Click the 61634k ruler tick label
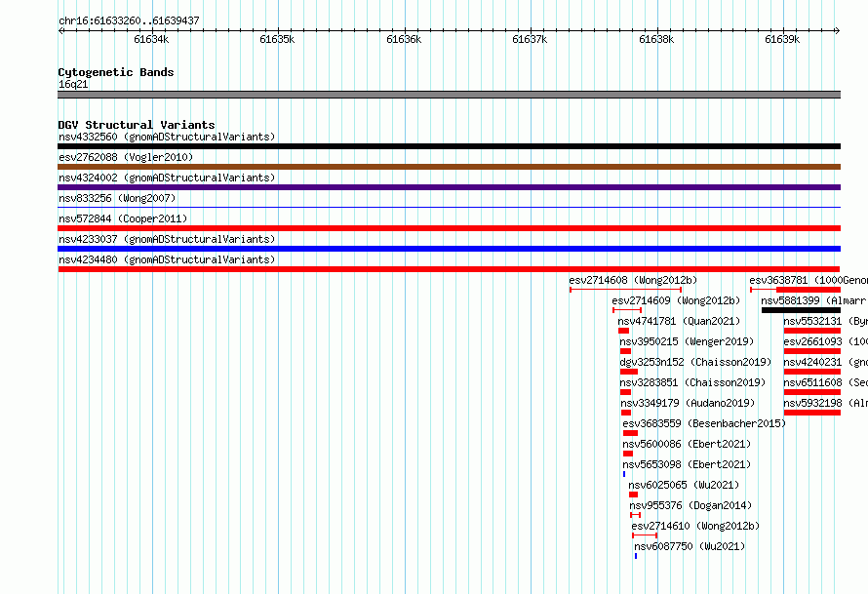 pyautogui.click(x=151, y=39)
